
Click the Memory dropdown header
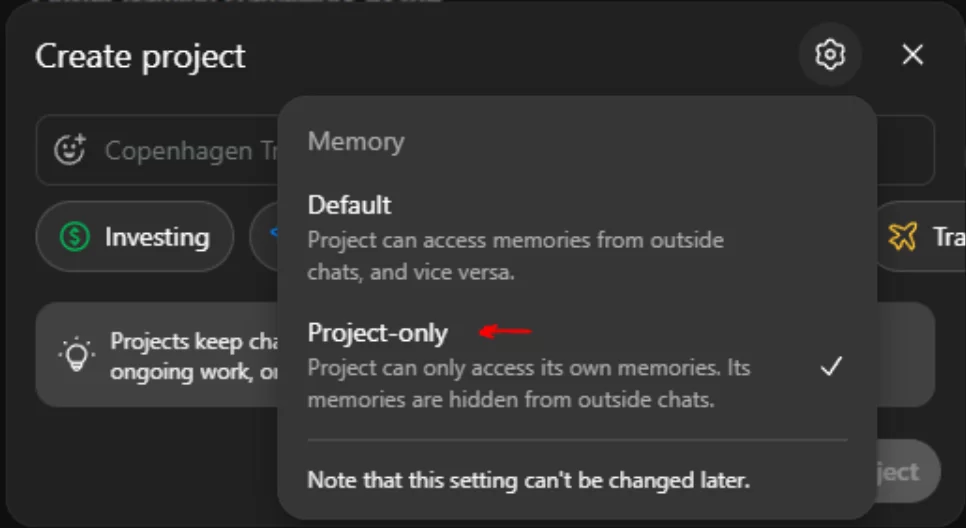click(356, 142)
